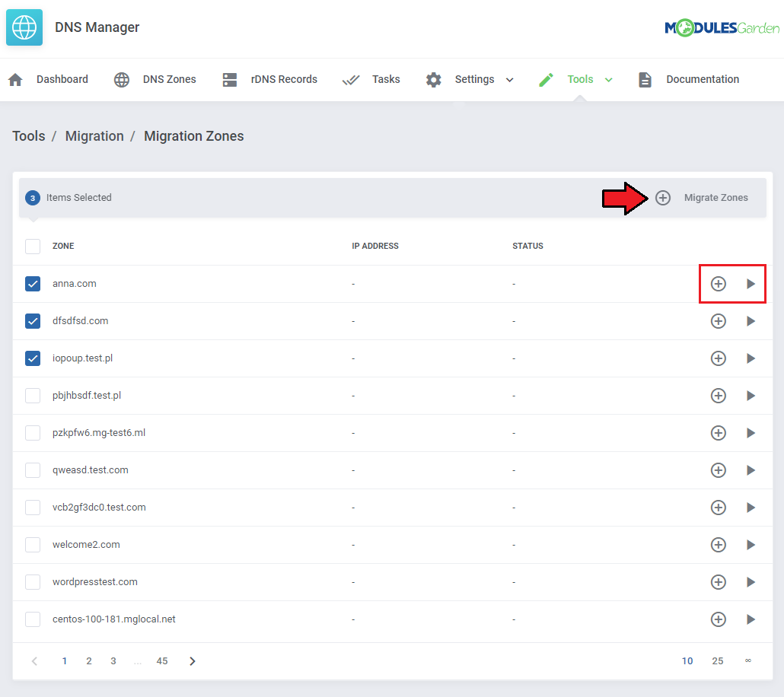The width and height of the screenshot is (784, 697).
Task: Click the plus icon for centos-100-181.mglocal.net
Action: tap(719, 619)
